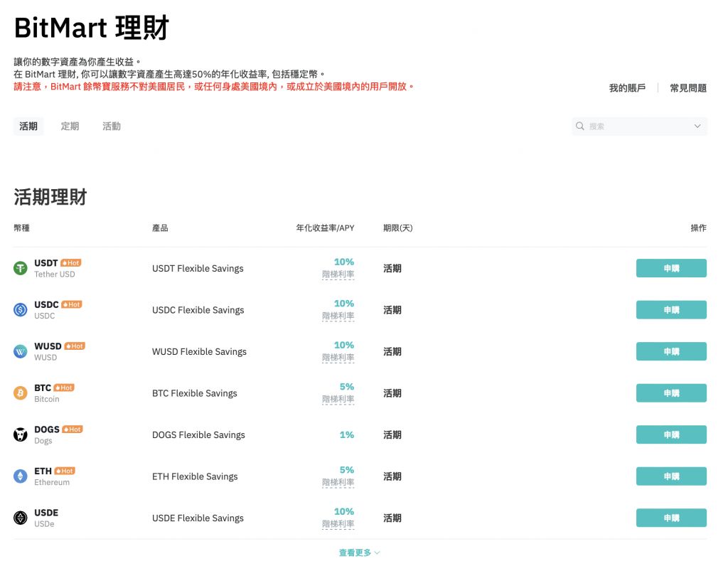This screenshot has height=571, width=728.
Task: Click the USDC coin icon
Action: coord(21,309)
